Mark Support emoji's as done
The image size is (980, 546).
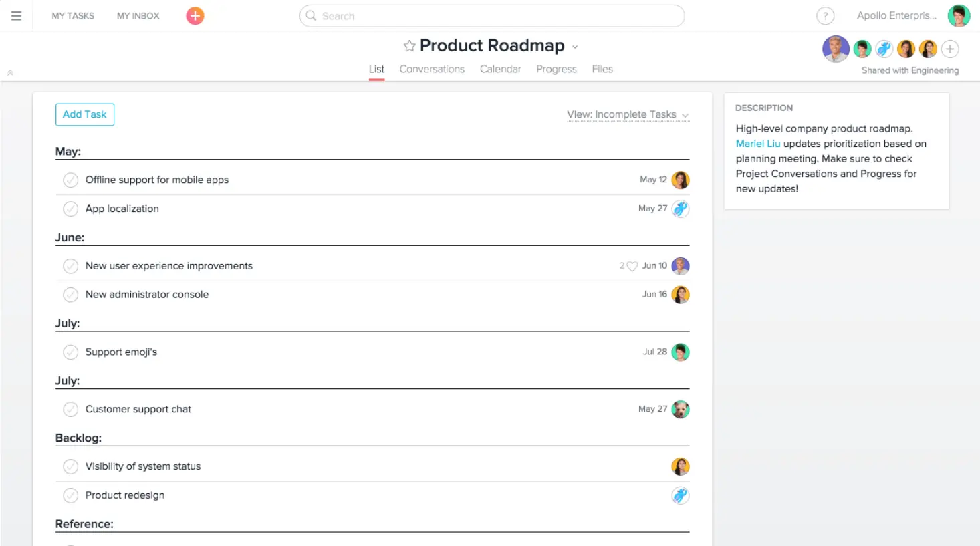coord(70,352)
